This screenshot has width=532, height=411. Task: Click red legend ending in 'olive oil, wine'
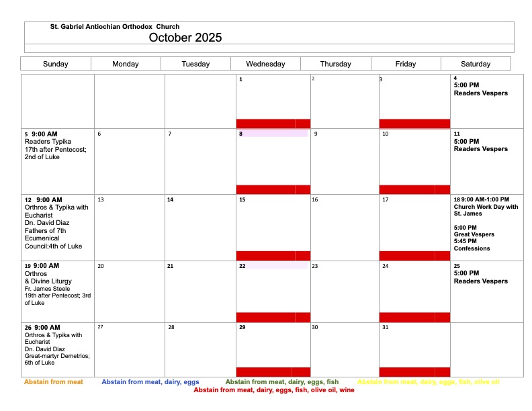pos(273,390)
